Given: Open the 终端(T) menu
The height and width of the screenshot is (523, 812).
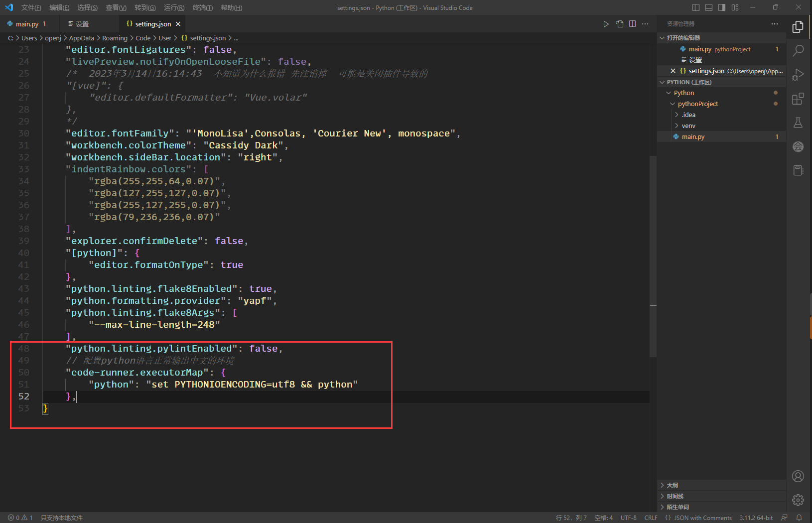Looking at the screenshot, I should pos(203,7).
